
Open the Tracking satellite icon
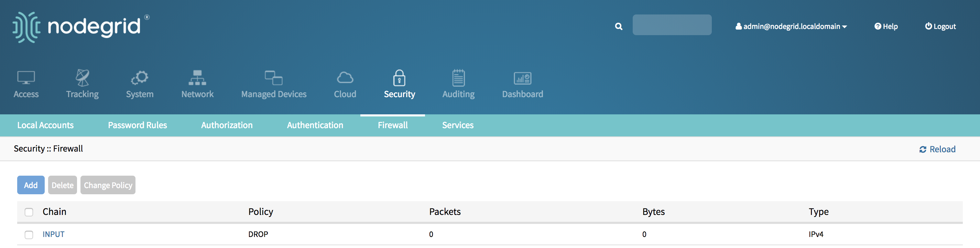point(82,78)
